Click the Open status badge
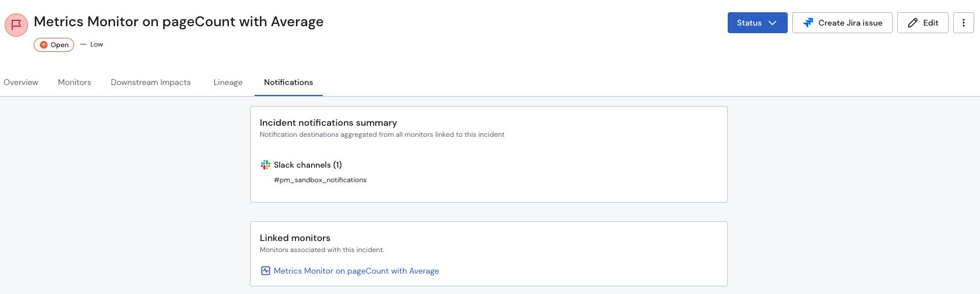This screenshot has height=294, width=980. click(x=54, y=45)
